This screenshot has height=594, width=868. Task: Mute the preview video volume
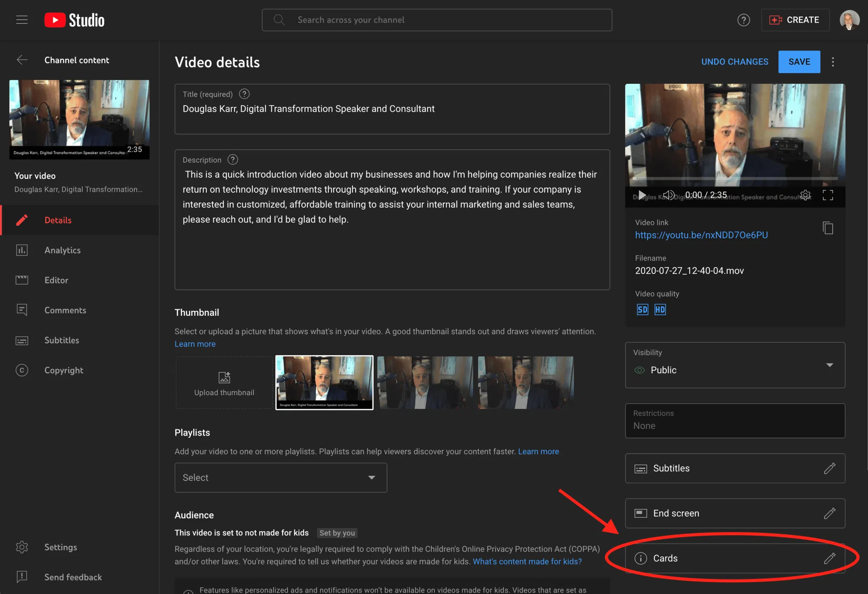(x=668, y=195)
